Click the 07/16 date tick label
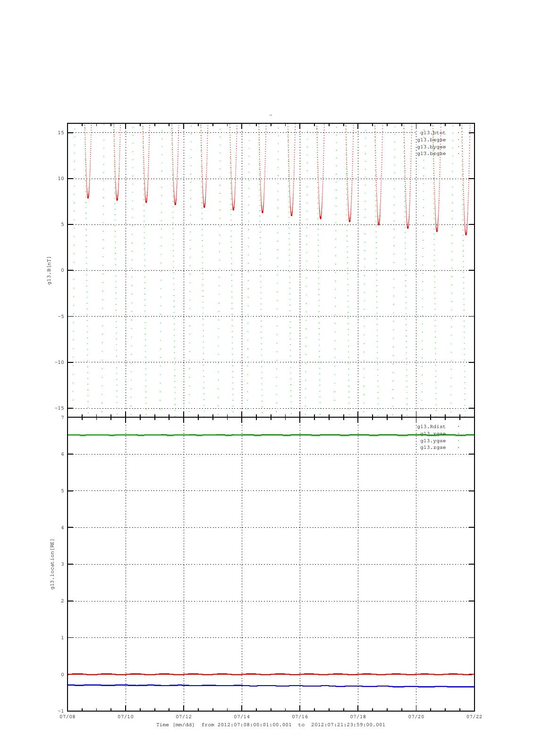 click(x=300, y=717)
